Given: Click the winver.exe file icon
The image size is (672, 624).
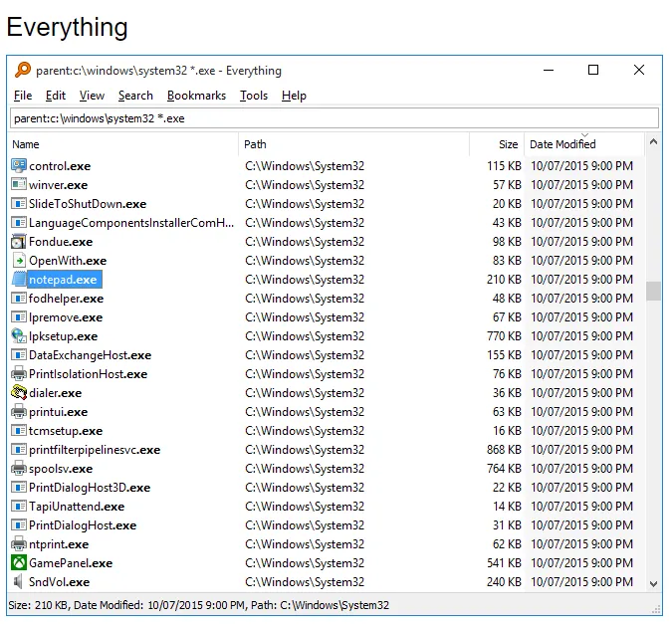Looking at the screenshot, I should click(x=19, y=185).
